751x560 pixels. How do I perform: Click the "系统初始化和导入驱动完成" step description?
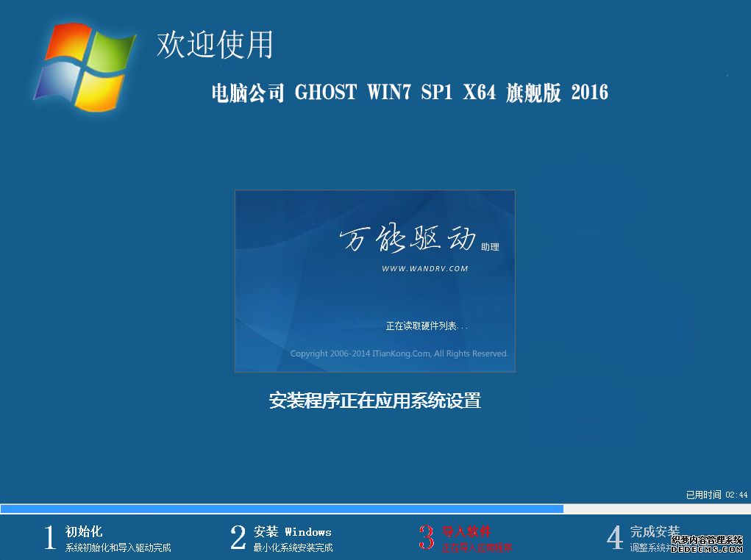118,548
